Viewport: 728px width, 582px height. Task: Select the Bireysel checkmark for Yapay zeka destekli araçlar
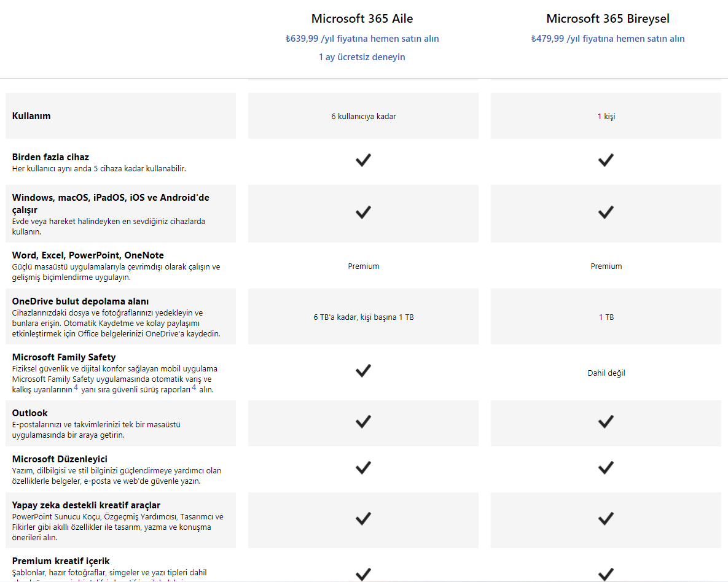click(606, 519)
